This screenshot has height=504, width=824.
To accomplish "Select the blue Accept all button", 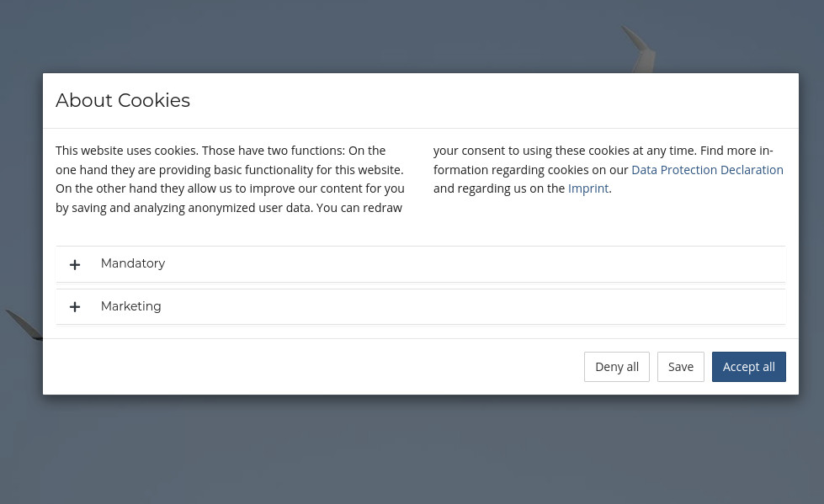I will coord(748,367).
